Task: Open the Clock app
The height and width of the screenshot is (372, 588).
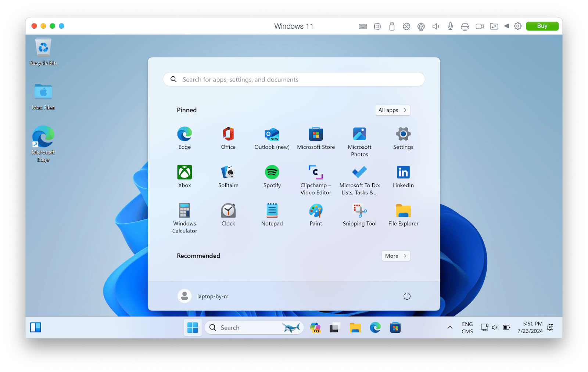Action: pos(228,214)
